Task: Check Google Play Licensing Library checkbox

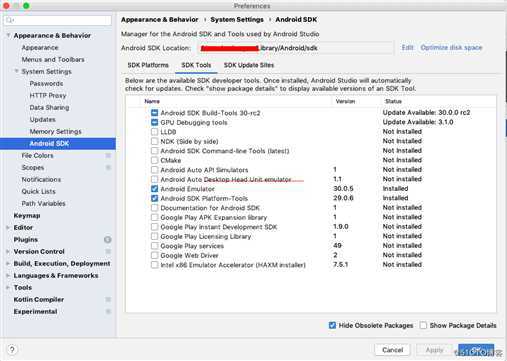Action: click(154, 236)
